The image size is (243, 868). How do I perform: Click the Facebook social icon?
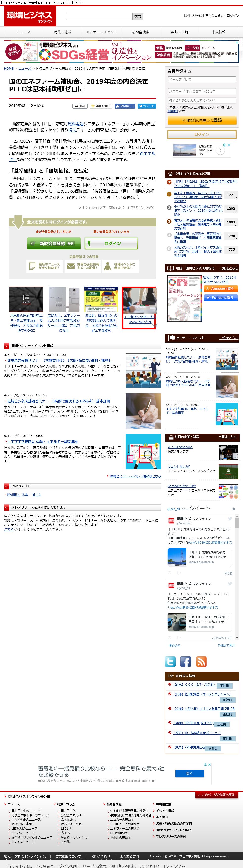(185, 662)
